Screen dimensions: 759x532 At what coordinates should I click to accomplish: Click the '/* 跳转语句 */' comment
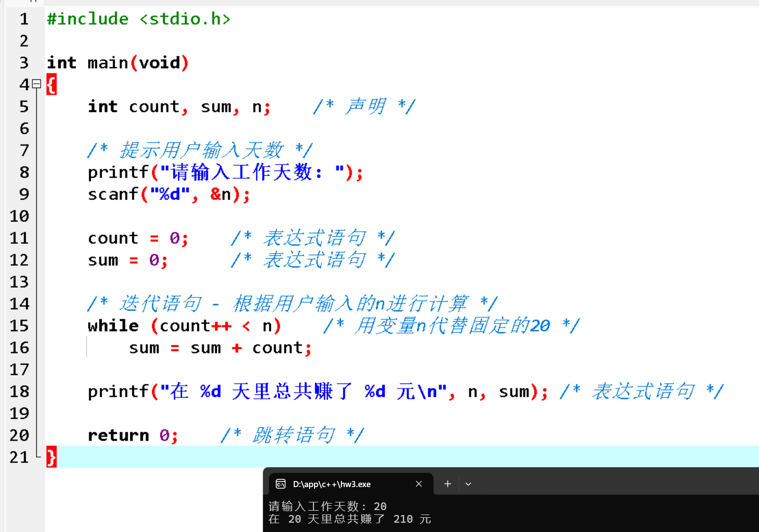pyautogui.click(x=292, y=435)
